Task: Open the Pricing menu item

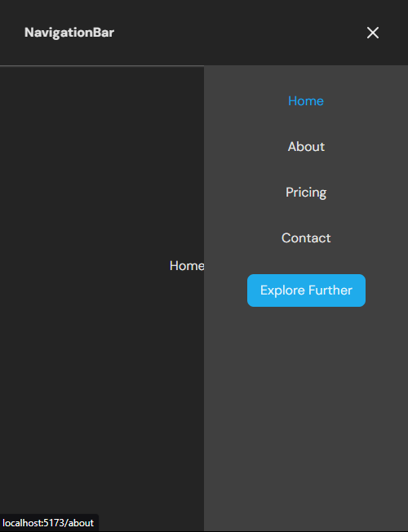Action: pyautogui.click(x=306, y=193)
